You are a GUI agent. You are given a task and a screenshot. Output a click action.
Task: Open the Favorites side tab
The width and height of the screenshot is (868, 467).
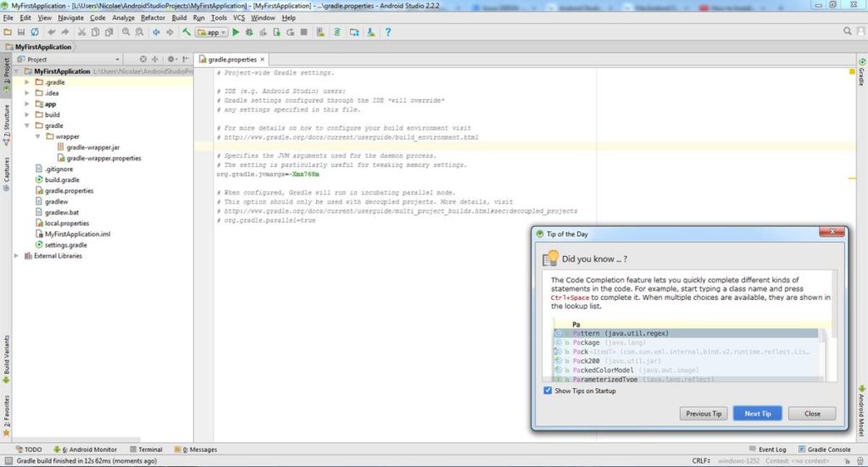(x=6, y=415)
